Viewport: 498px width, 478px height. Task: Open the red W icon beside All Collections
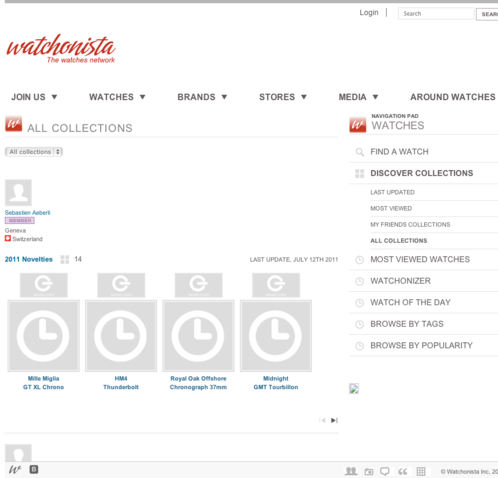click(14, 124)
